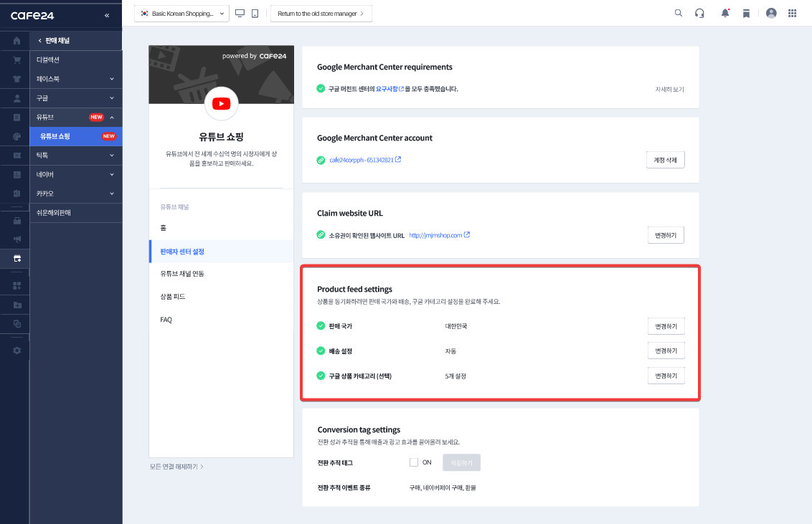Open 자세히 보기 link

(x=669, y=90)
